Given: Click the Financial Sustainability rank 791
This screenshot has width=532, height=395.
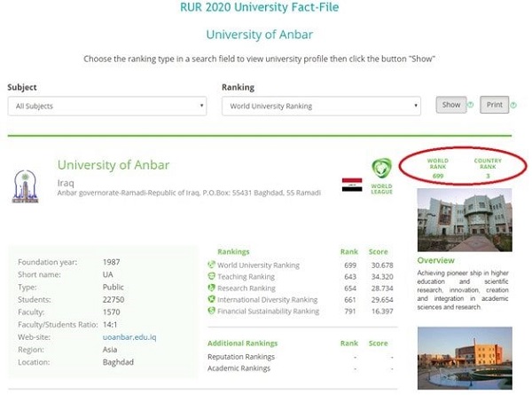Looking at the screenshot, I should point(350,312).
